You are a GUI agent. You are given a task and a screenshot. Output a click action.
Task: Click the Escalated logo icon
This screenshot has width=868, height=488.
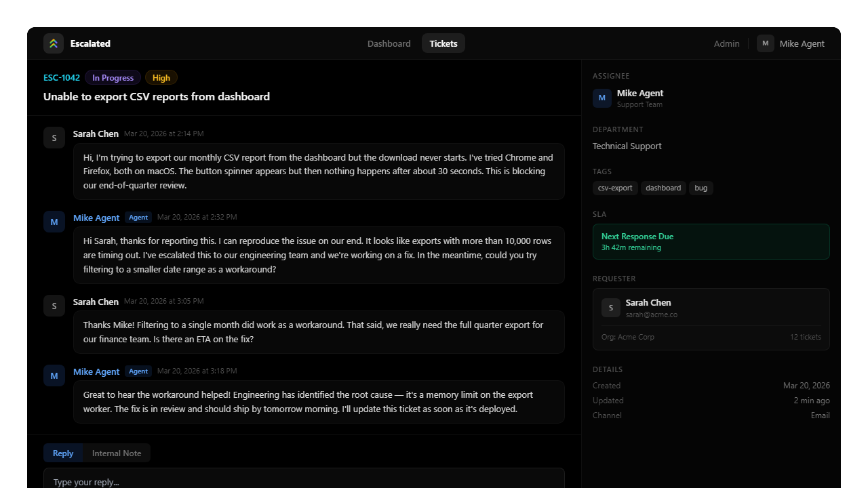[54, 43]
